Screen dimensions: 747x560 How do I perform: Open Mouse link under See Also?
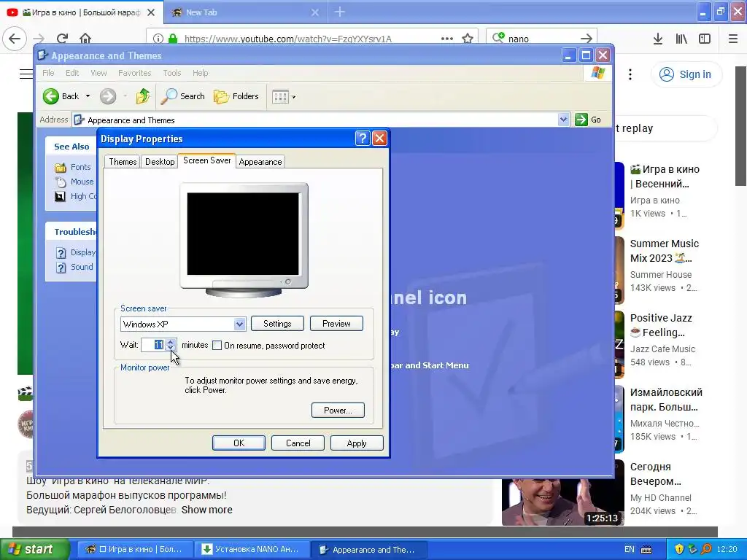coord(82,182)
